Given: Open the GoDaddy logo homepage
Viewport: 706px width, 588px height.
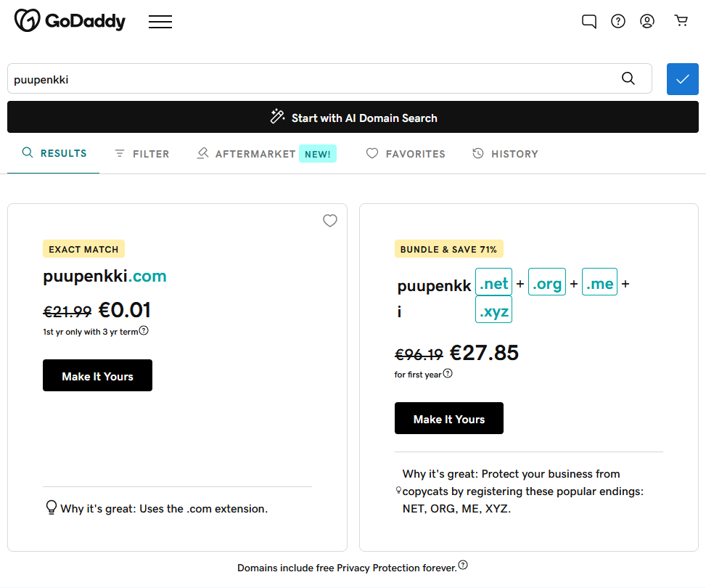Looking at the screenshot, I should tap(70, 21).
